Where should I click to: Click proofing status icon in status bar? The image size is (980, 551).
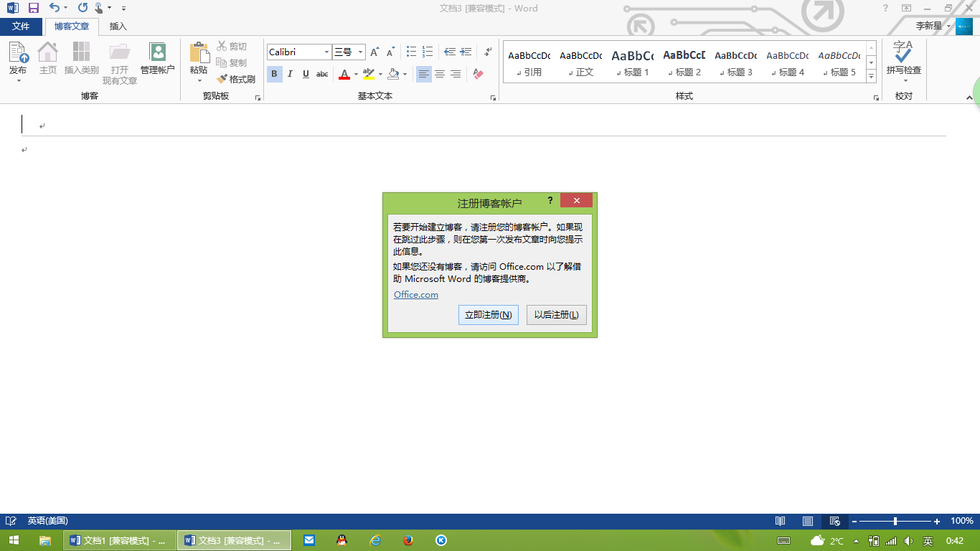tap(11, 521)
